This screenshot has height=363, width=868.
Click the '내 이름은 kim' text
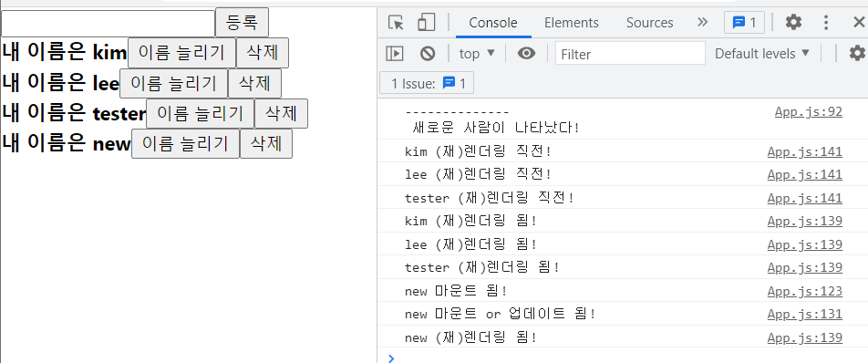[x=64, y=53]
